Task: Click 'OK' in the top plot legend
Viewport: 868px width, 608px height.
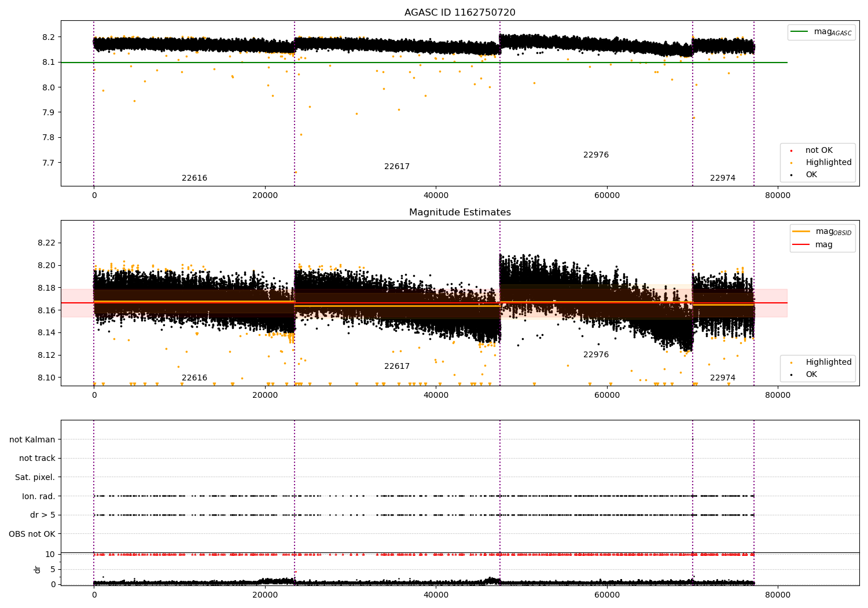Action: (811, 175)
